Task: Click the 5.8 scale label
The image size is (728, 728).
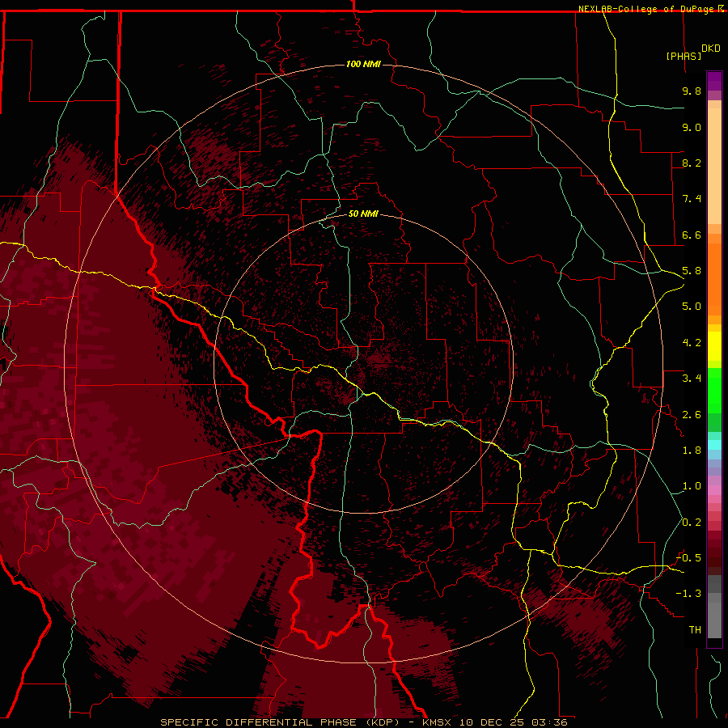Action: 692,271
